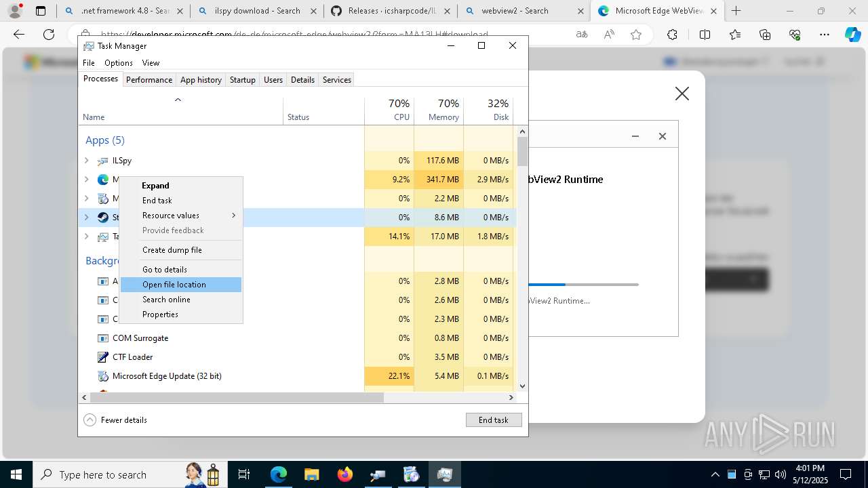Click the ILSpy process icon
This screenshot has width=868, height=488.
[x=103, y=161]
